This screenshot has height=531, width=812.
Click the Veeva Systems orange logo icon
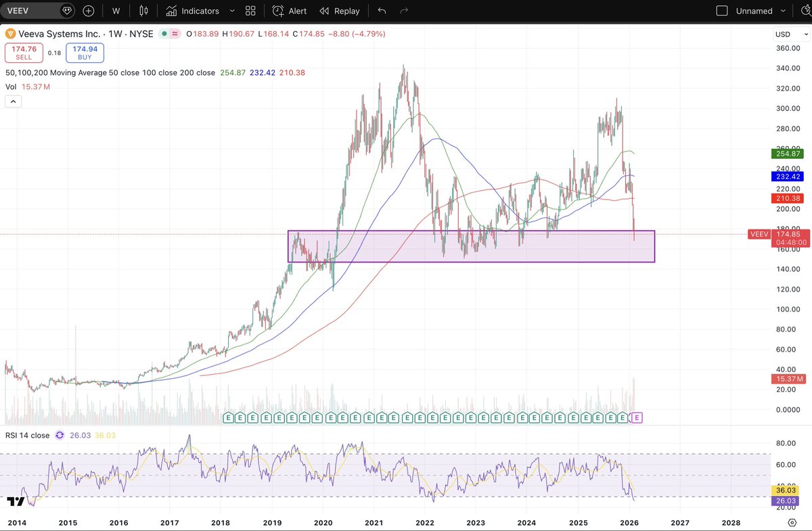click(11, 32)
